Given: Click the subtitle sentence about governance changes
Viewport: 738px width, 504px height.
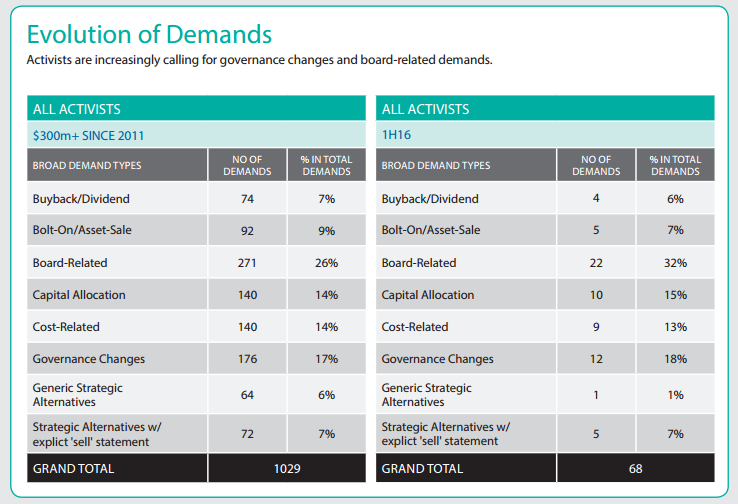Looking at the screenshot, I should (259, 60).
